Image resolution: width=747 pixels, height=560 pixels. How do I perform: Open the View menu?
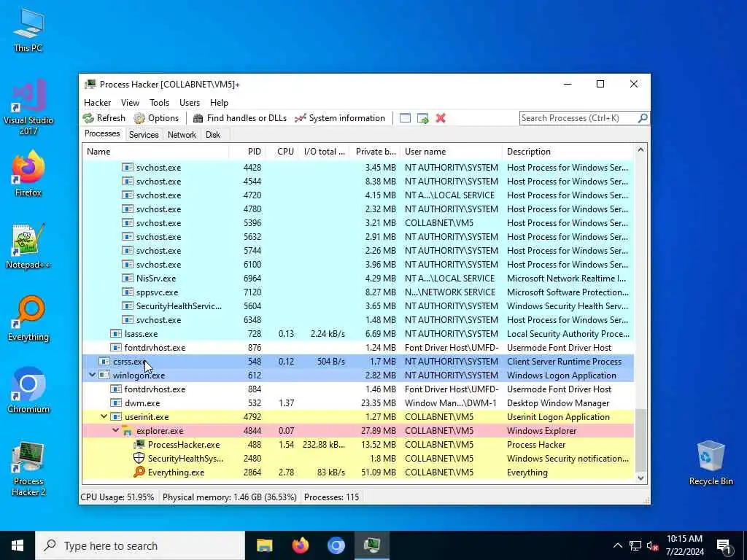coord(130,102)
